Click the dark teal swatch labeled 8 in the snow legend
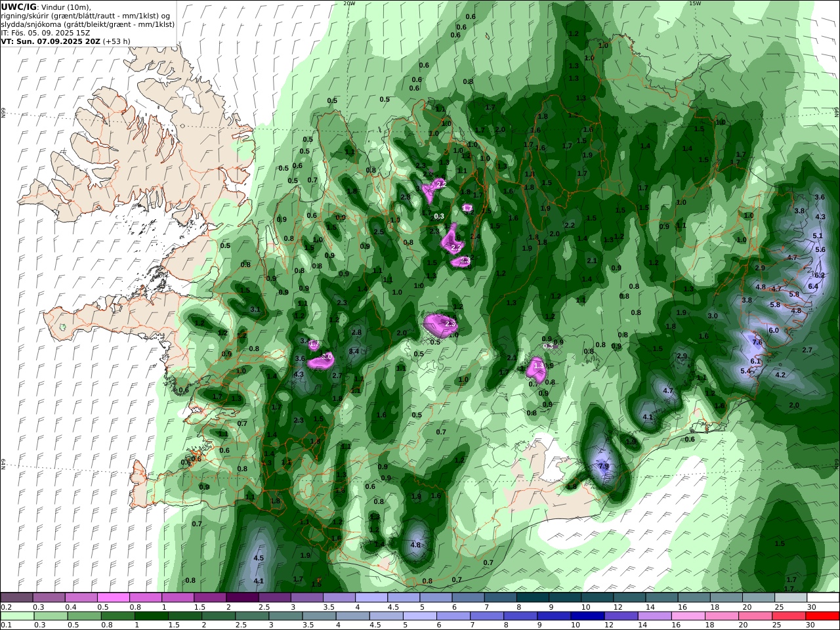Screen dimensions: 840x630 click(532, 598)
